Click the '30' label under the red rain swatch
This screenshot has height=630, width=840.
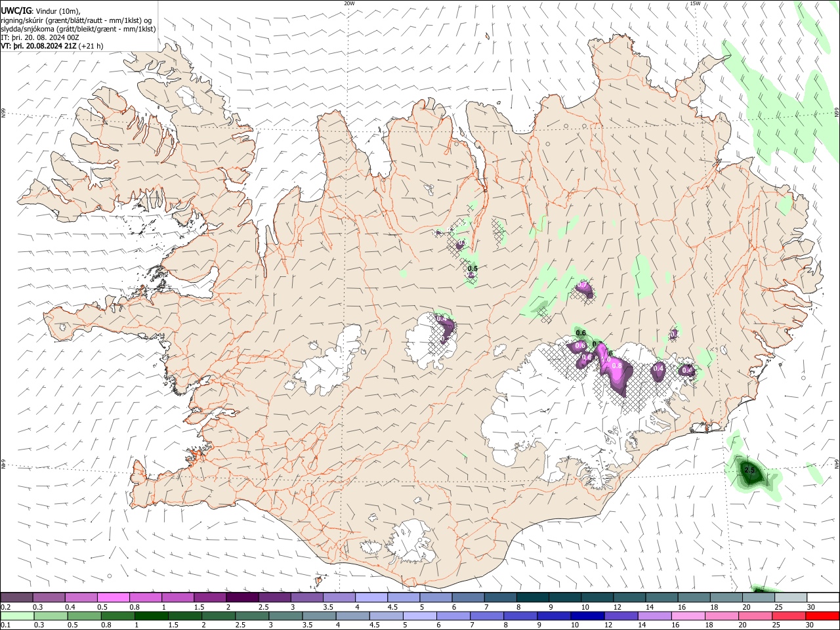point(809,625)
